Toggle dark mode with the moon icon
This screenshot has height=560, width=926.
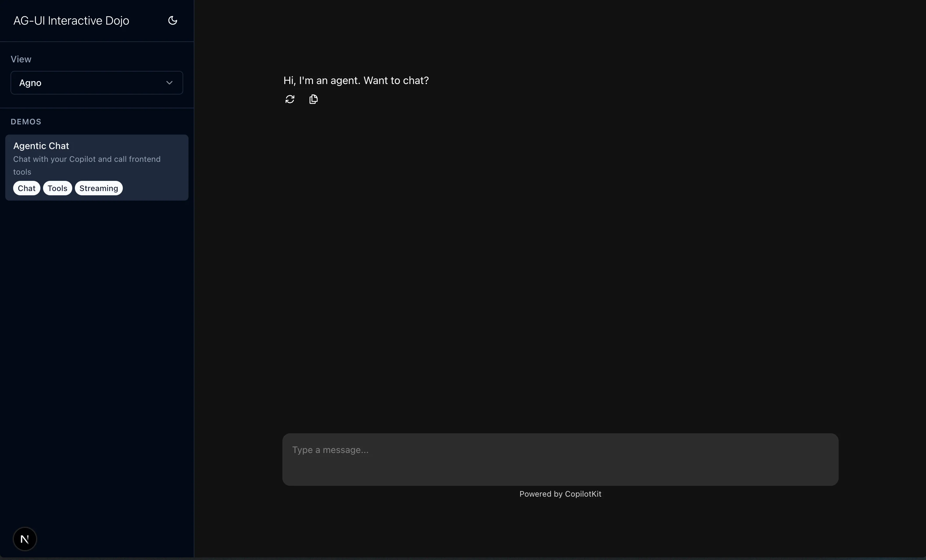coord(172,20)
